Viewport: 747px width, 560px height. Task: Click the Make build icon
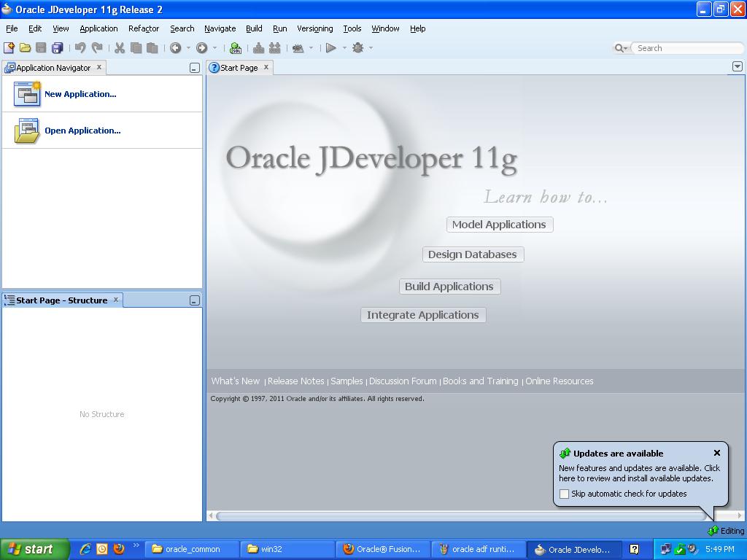pos(258,47)
